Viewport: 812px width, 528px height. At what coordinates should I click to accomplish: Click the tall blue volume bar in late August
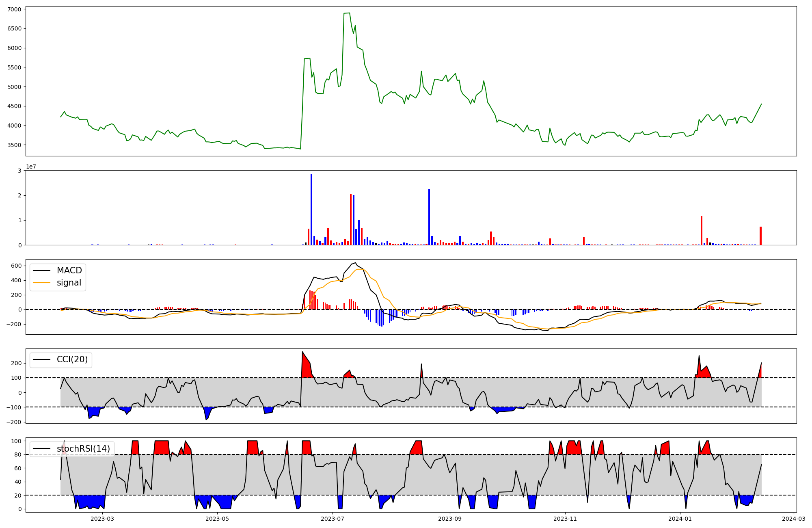(x=429, y=216)
